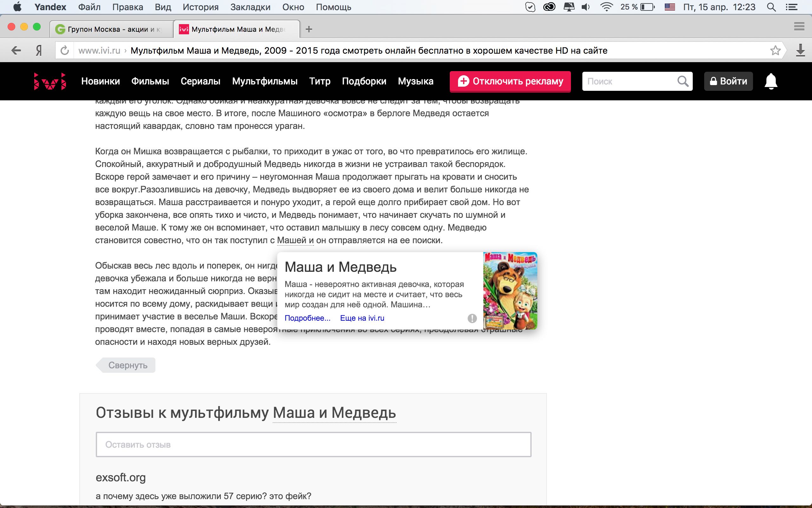Click the Отключить рекламу button
812x508 pixels.
coord(510,81)
